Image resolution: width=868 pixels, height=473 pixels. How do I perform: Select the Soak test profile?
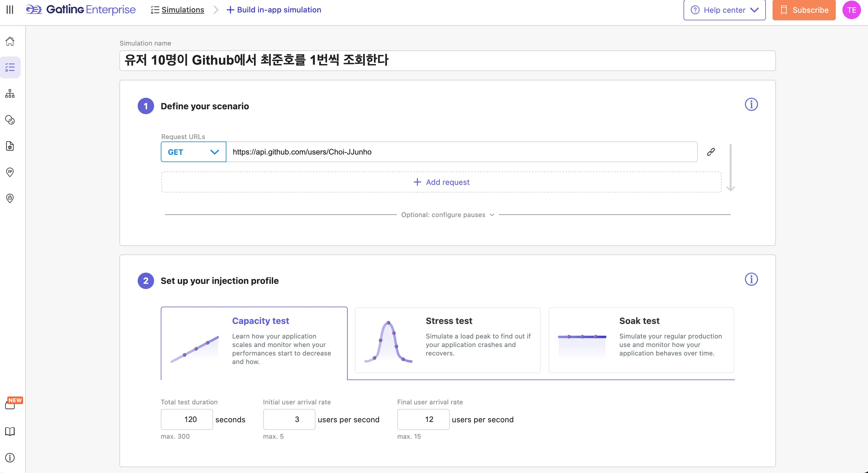pyautogui.click(x=641, y=340)
